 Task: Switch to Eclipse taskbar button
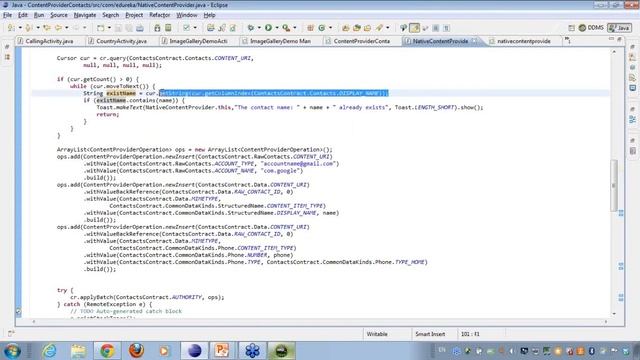[194, 351]
